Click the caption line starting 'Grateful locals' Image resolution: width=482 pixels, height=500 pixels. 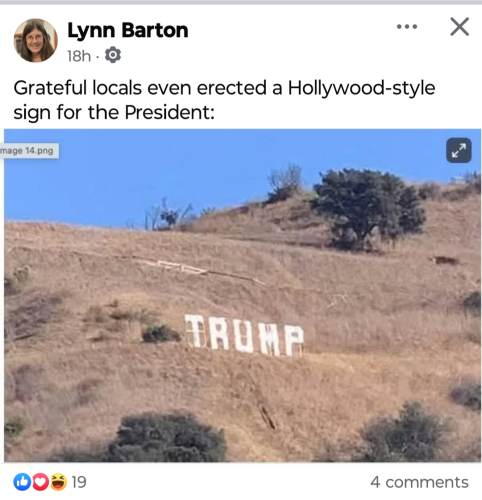click(x=224, y=88)
